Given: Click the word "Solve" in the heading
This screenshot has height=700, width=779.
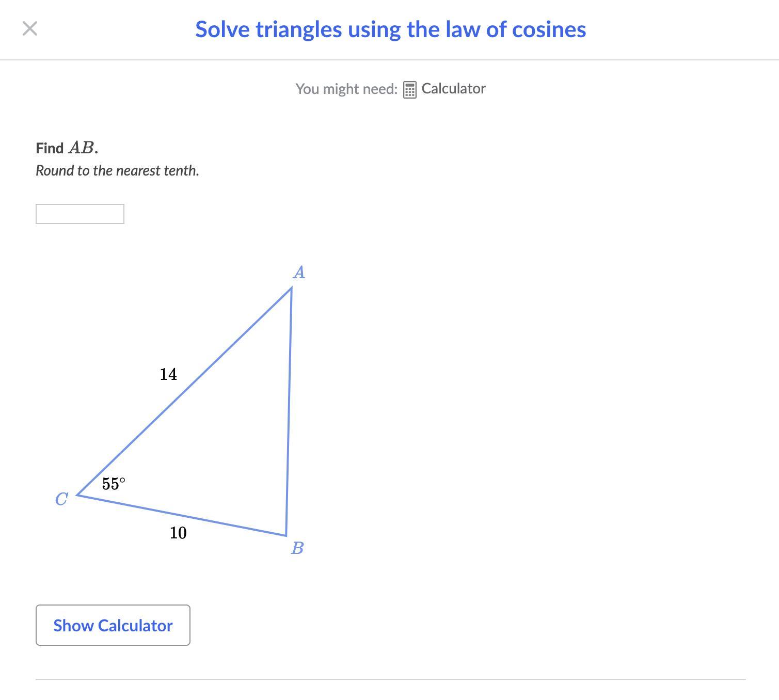Looking at the screenshot, I should click(x=222, y=29).
